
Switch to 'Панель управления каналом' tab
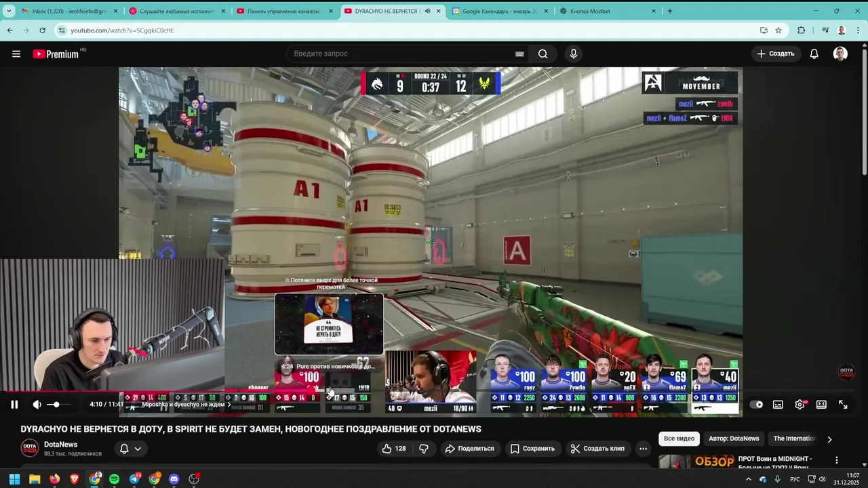coord(283,11)
